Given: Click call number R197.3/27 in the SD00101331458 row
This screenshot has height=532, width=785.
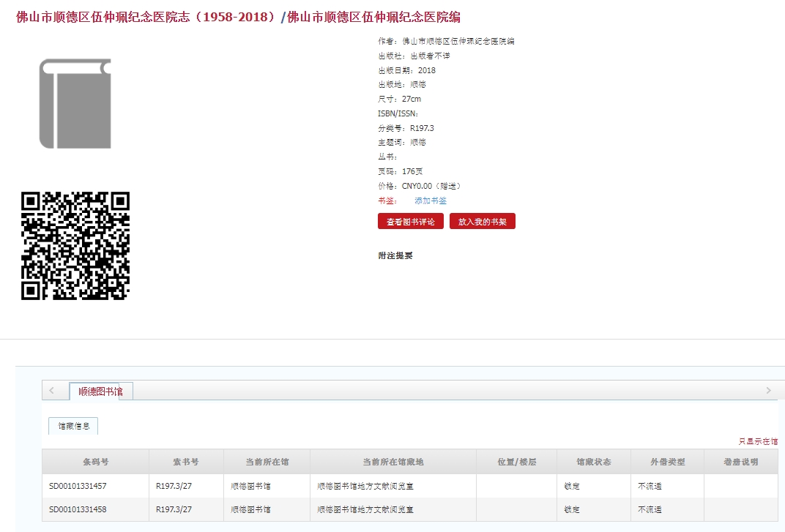Looking at the screenshot, I should [174, 509].
